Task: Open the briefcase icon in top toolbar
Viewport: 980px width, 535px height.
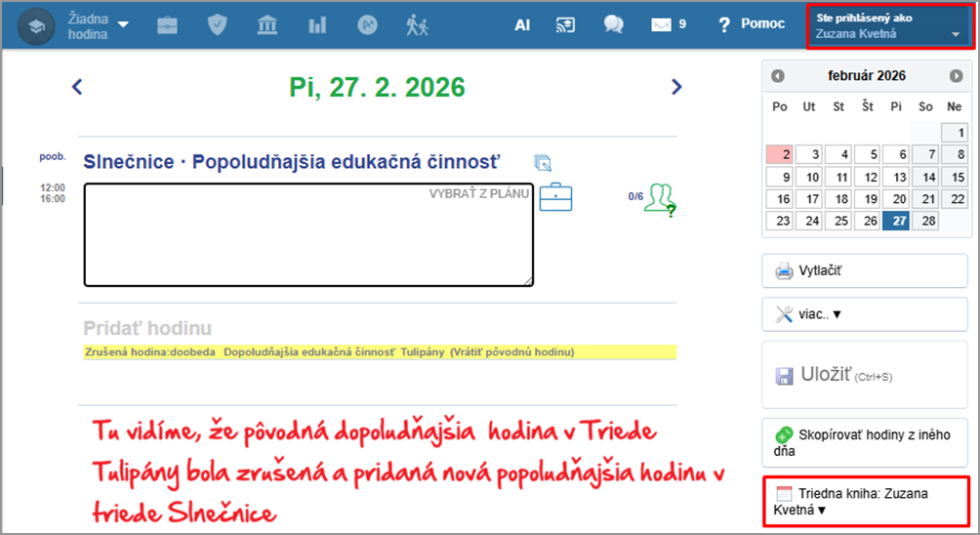Action: 167,24
